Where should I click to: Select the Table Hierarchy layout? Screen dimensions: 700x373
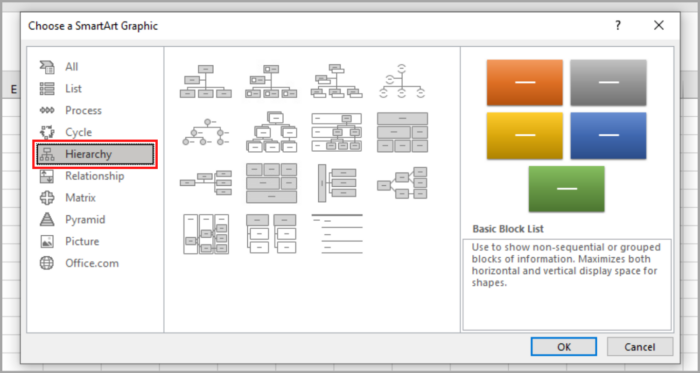tap(402, 133)
